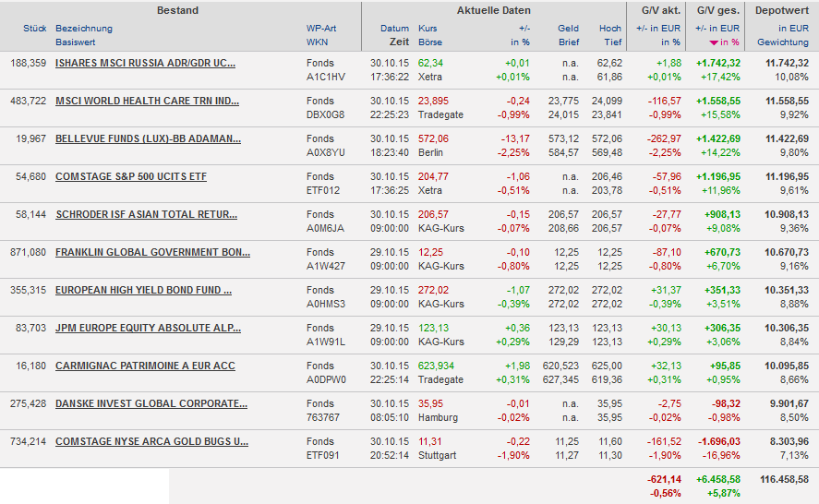The height and width of the screenshot is (504, 819).
Task: Click the red sort arrow in G/V ges. column
Action: (x=713, y=42)
